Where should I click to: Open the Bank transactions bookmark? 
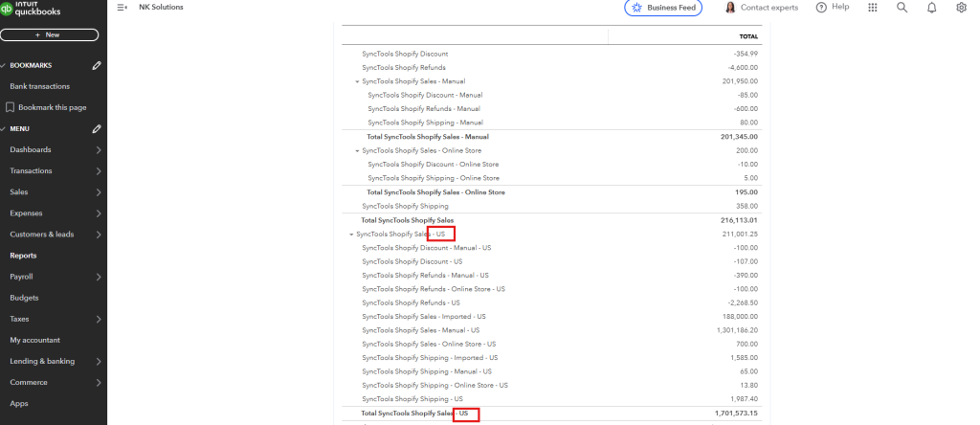(40, 86)
